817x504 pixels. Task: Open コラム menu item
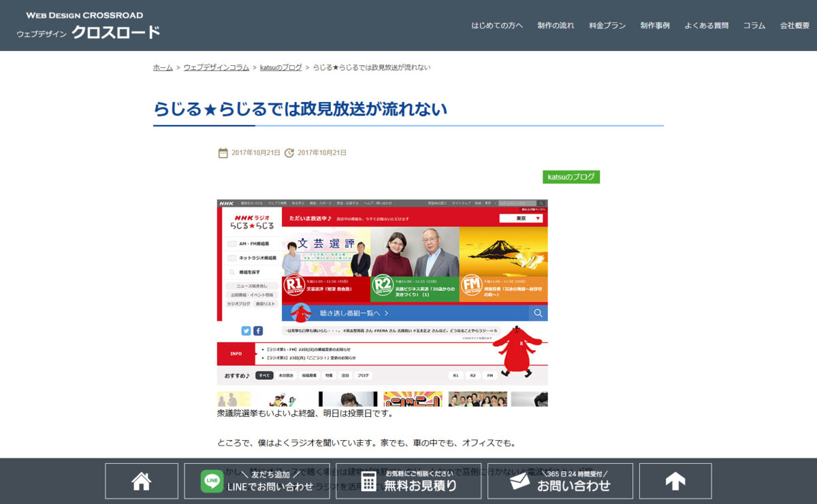[754, 26]
